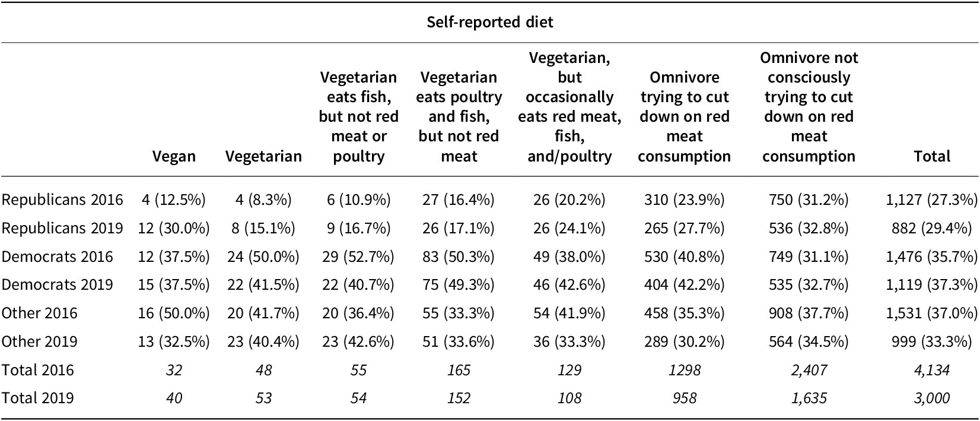Click the 'Republicans 2019' row label

pyautogui.click(x=62, y=228)
